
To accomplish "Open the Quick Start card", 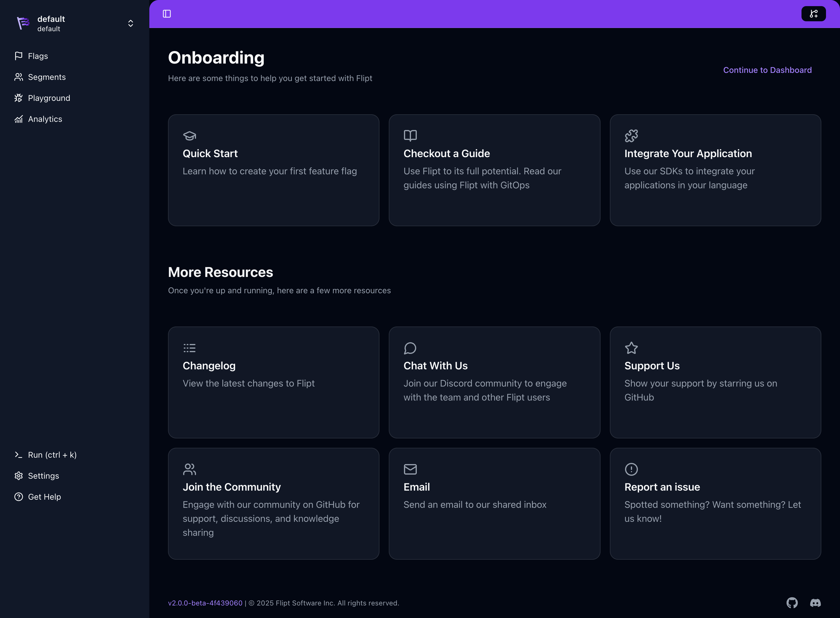I will click(x=273, y=170).
